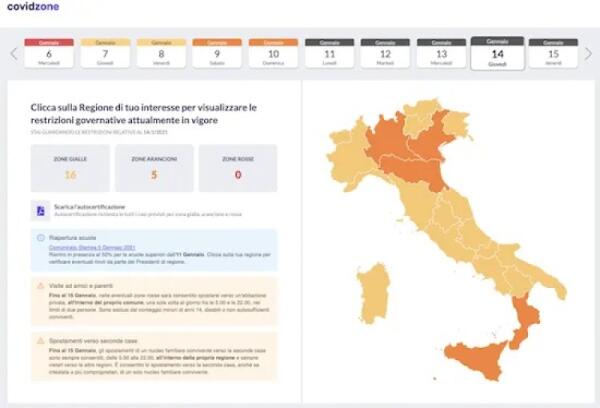Advance dates with right arrow
The height and width of the screenshot is (408, 600).
[589, 54]
